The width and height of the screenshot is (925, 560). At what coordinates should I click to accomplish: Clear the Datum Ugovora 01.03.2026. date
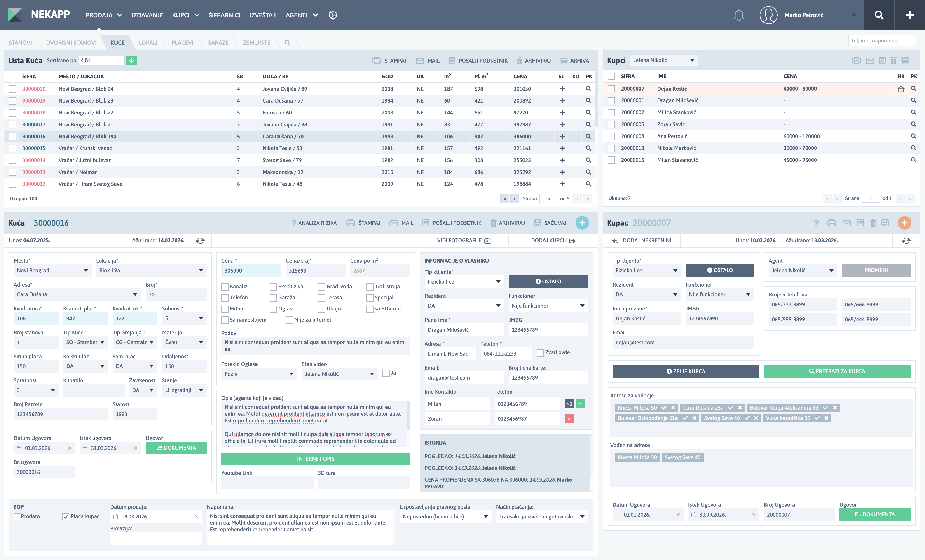pos(69,448)
